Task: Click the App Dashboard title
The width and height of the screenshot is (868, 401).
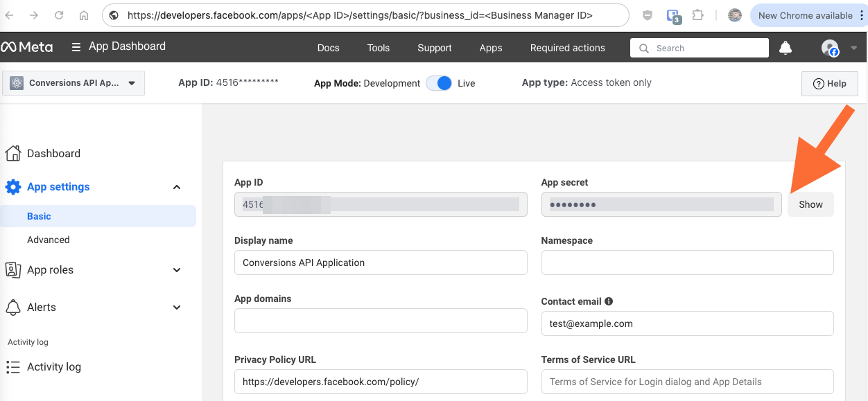Action: (128, 46)
